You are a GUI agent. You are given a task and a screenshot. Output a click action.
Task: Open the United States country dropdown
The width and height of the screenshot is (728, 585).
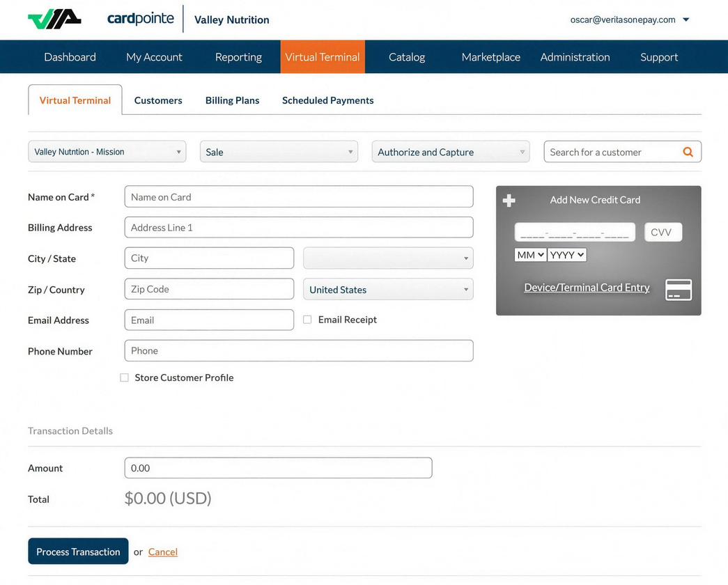[388, 289]
